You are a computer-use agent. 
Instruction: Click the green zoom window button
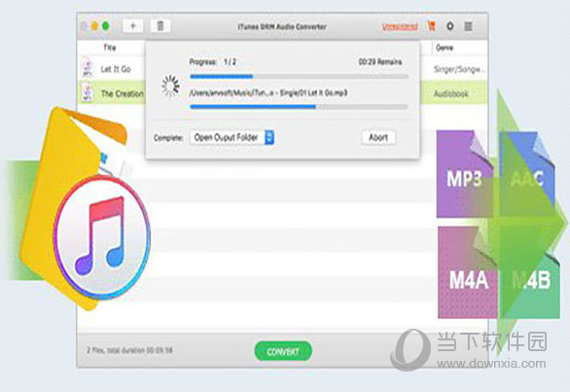[106, 26]
